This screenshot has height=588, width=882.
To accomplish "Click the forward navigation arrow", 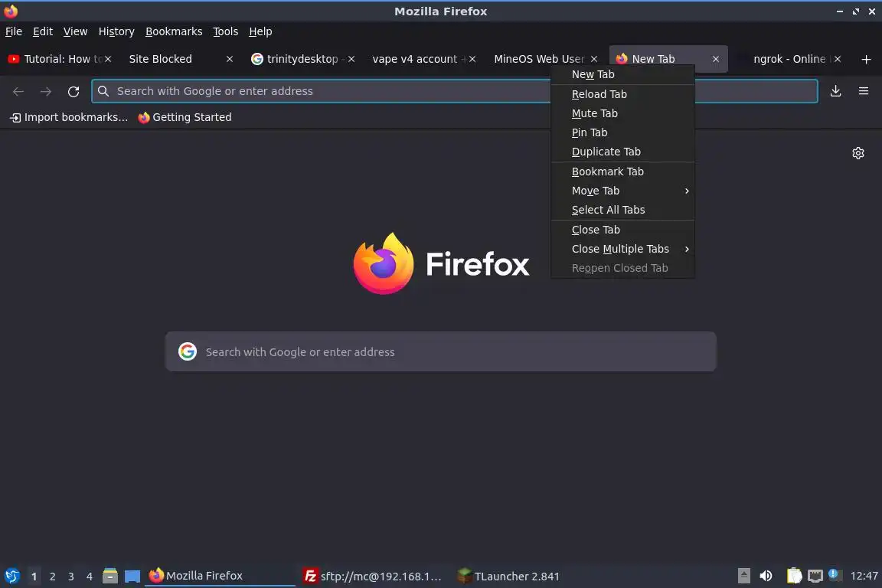I will pos(46,91).
